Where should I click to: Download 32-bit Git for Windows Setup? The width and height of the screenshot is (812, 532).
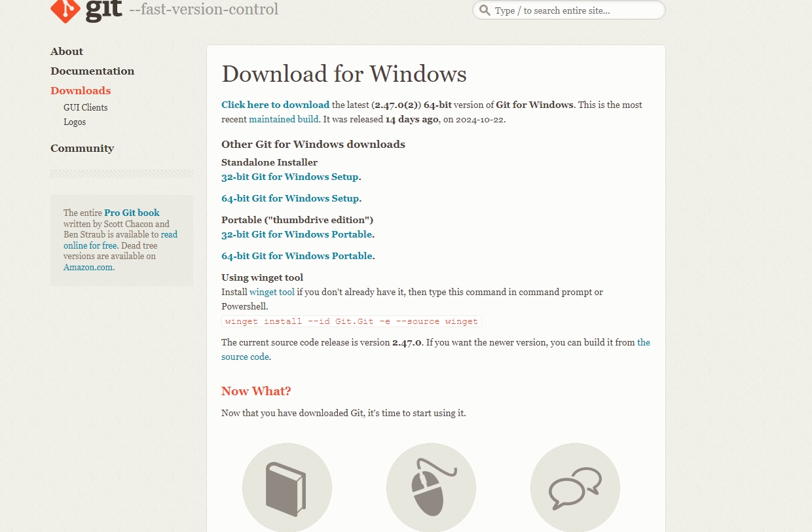[290, 177]
